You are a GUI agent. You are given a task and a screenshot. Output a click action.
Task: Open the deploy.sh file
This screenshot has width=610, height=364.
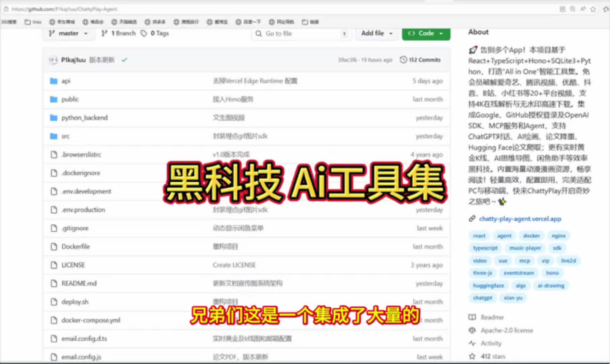pyautogui.click(x=75, y=302)
